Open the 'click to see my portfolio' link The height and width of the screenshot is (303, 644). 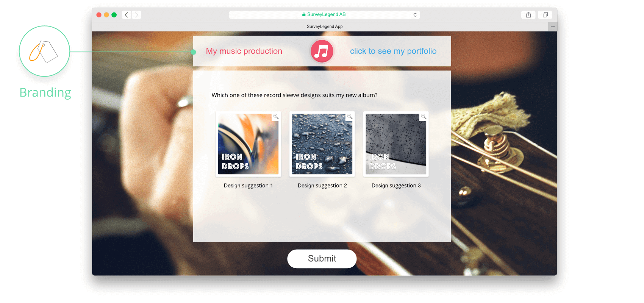pos(393,51)
